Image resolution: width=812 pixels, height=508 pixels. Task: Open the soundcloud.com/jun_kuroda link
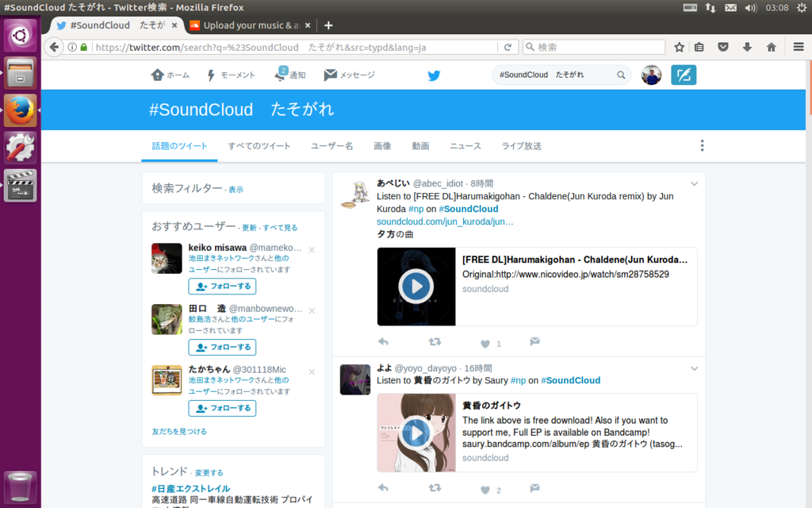(x=445, y=222)
